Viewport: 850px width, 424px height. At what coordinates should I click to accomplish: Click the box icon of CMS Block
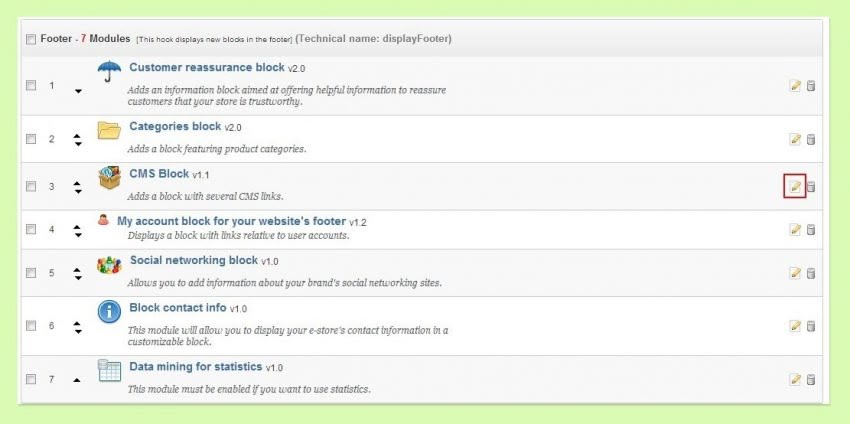click(110, 178)
